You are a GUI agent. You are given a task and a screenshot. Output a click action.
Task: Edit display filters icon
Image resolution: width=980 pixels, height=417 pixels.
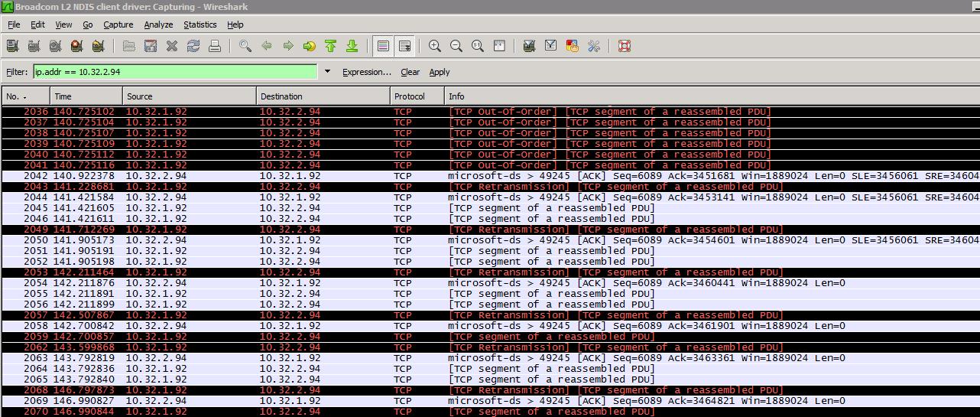[x=550, y=46]
